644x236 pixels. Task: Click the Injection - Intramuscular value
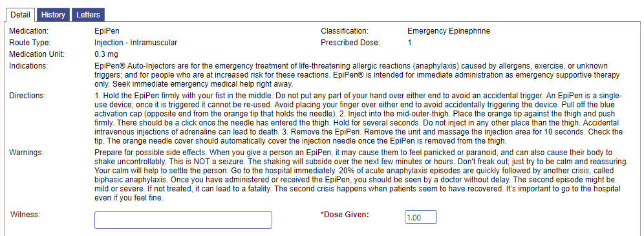(x=136, y=42)
